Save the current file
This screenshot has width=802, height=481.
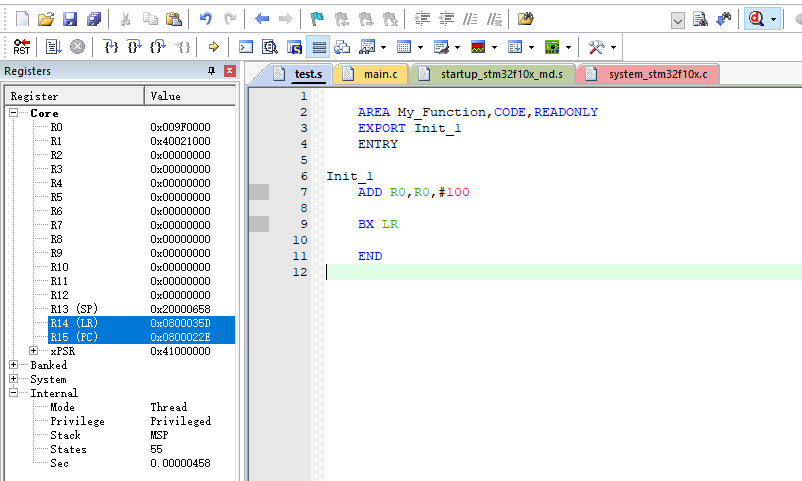[70, 19]
